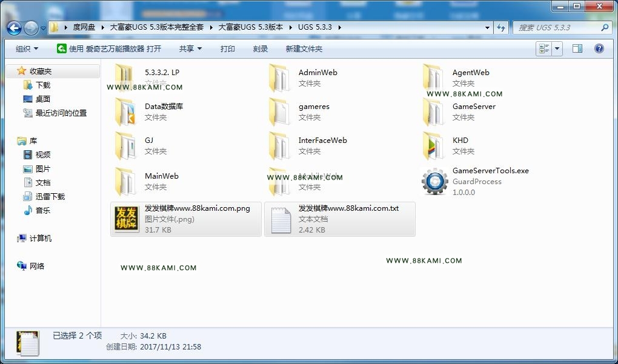Open with 爱奇艺万能播放器
Viewport: 618px width, 364px height.
click(x=109, y=49)
